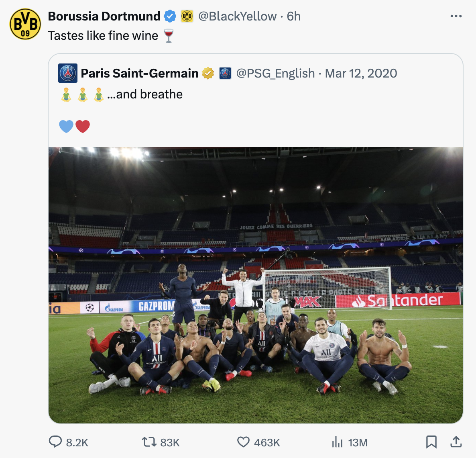Share the tweet
Screen dimensions: 476x458
click(x=456, y=443)
